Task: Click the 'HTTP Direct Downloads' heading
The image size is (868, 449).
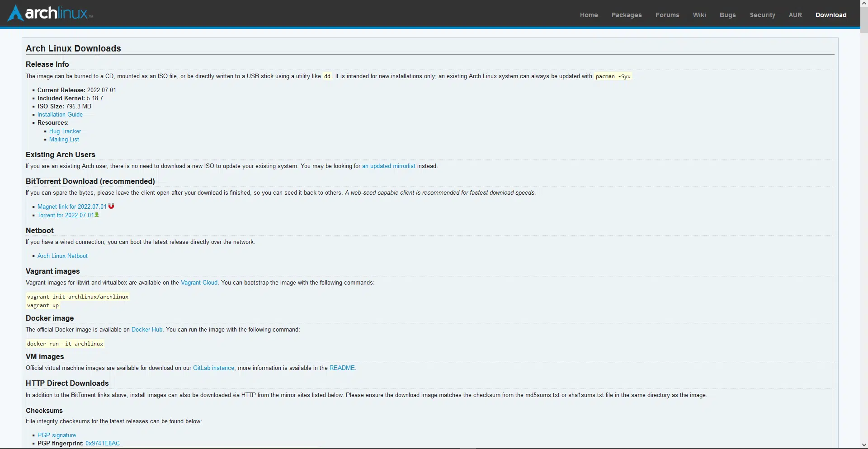Action: coord(67,383)
